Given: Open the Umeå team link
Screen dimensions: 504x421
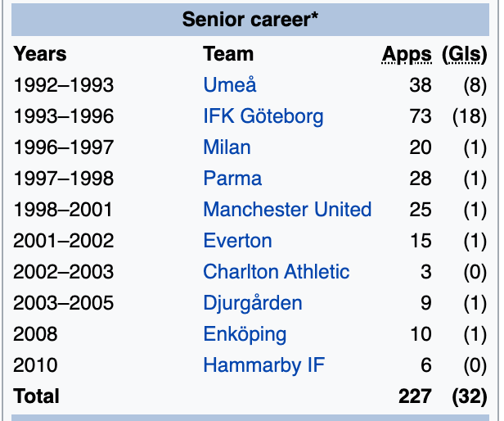Looking at the screenshot, I should click(x=230, y=85).
